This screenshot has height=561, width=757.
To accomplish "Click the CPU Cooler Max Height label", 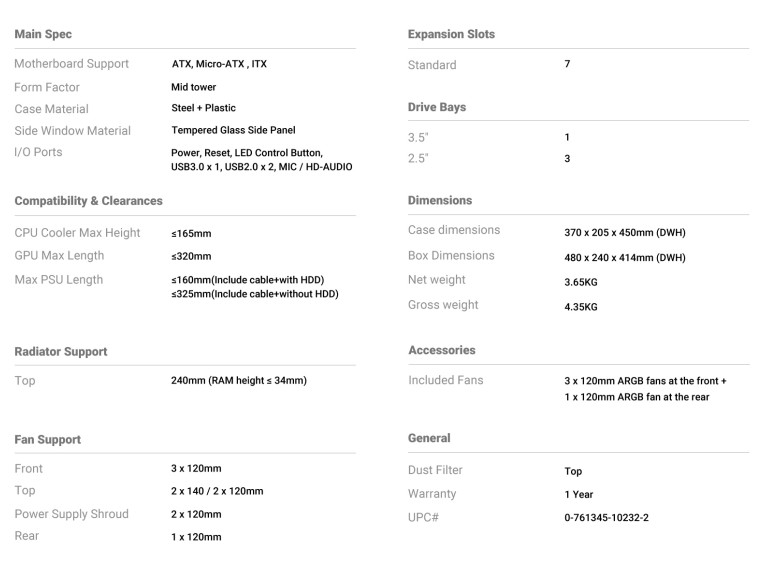I will tap(77, 233).
